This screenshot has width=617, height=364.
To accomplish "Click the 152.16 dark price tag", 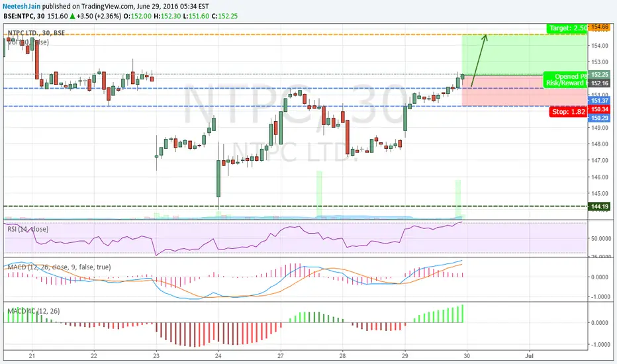I will tap(599, 83).
